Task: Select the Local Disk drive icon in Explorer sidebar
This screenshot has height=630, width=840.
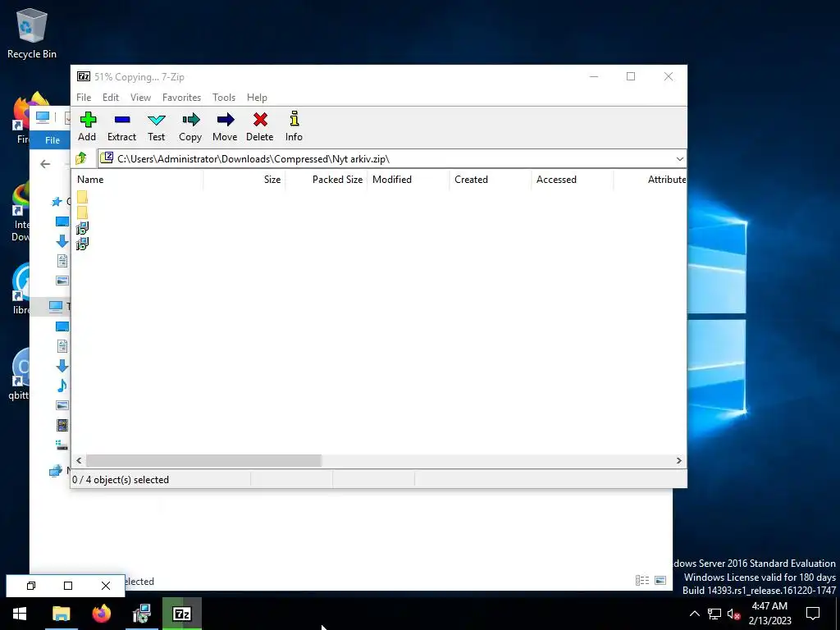Action: 62,445
